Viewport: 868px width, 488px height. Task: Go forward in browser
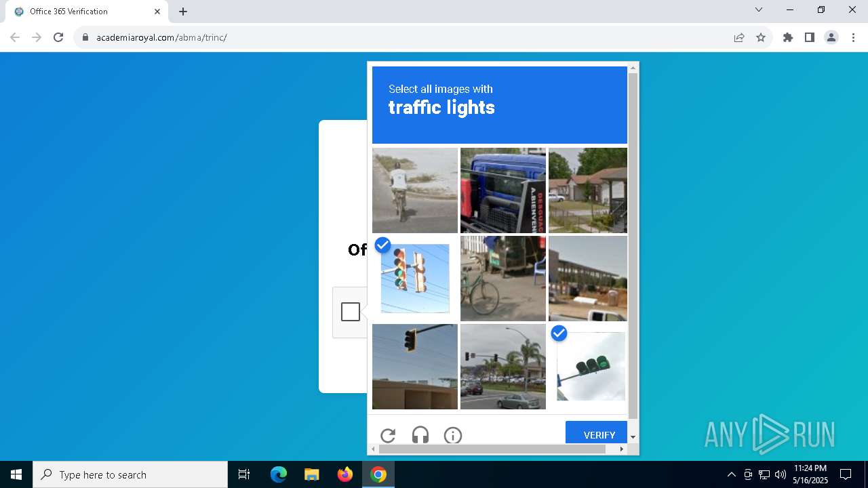point(37,37)
